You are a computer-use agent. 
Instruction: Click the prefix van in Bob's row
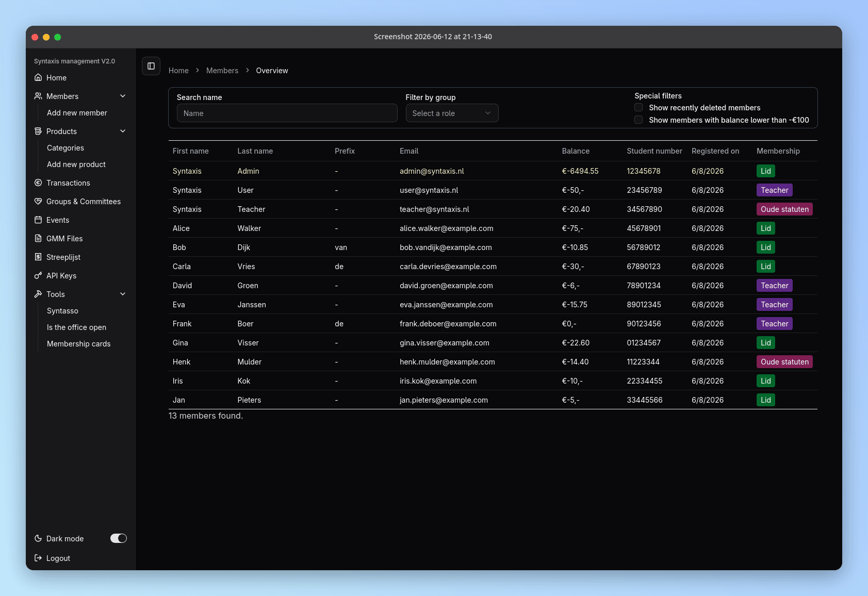341,247
